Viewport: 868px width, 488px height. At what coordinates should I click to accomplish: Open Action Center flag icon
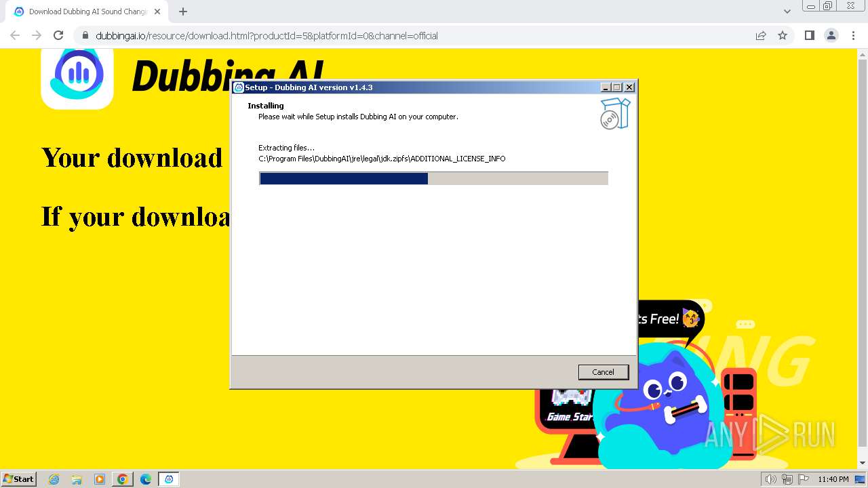(x=802, y=479)
